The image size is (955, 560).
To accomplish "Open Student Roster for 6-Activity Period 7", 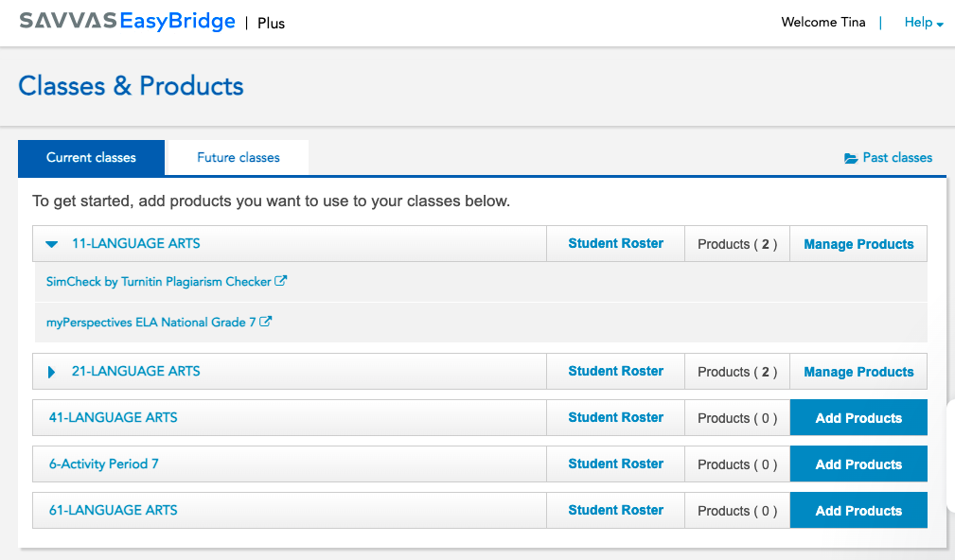I will pos(615,464).
